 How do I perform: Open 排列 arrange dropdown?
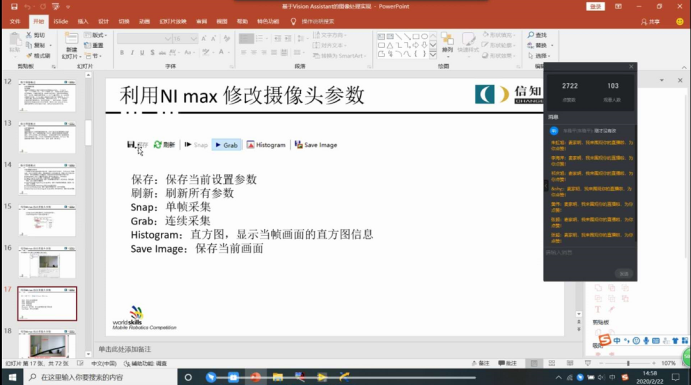(447, 44)
